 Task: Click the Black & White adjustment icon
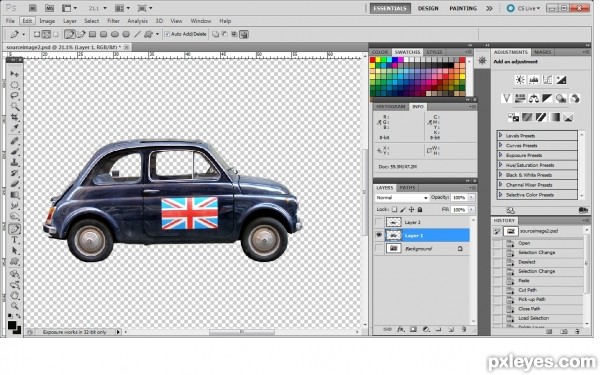pos(547,98)
